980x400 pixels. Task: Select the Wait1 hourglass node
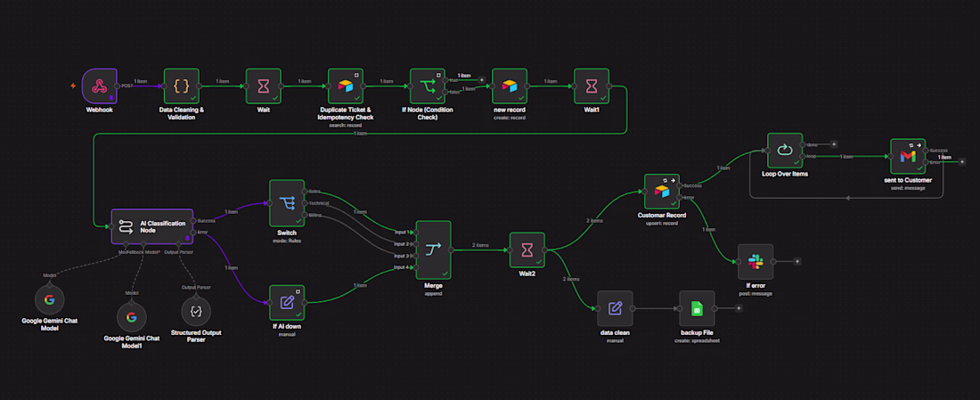592,86
